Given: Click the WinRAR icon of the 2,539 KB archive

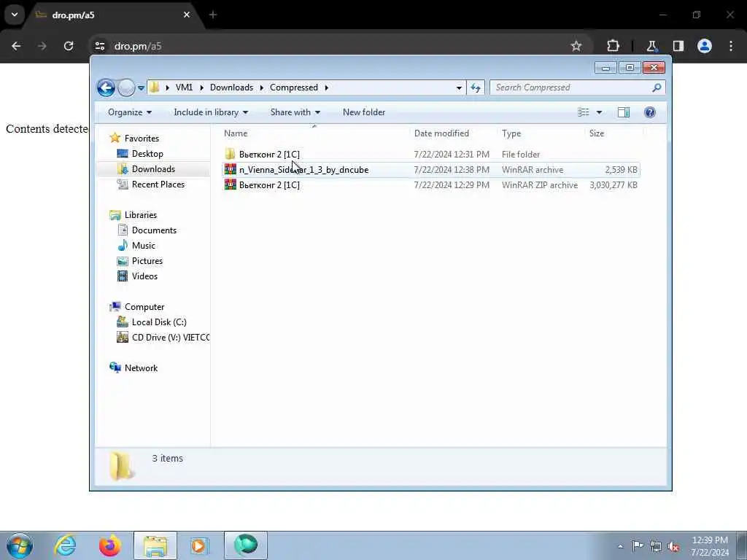Looking at the screenshot, I should point(231,169).
